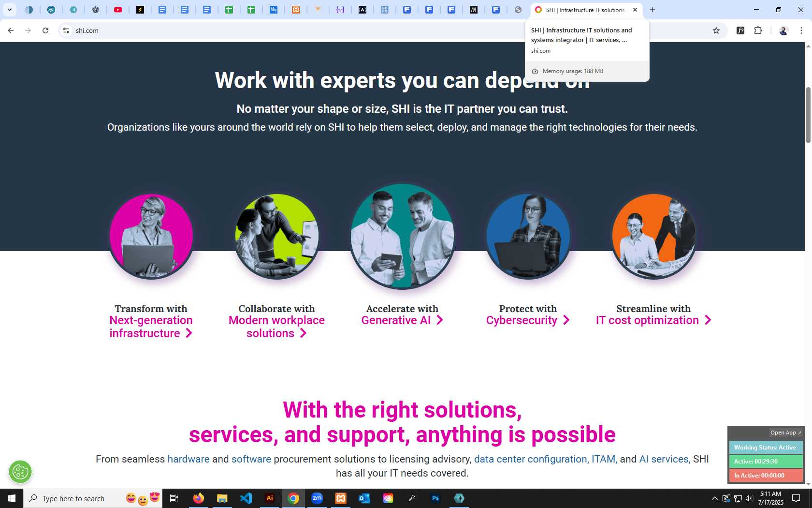Click the forward navigation arrow
This screenshot has height=508, width=812.
coord(28,30)
